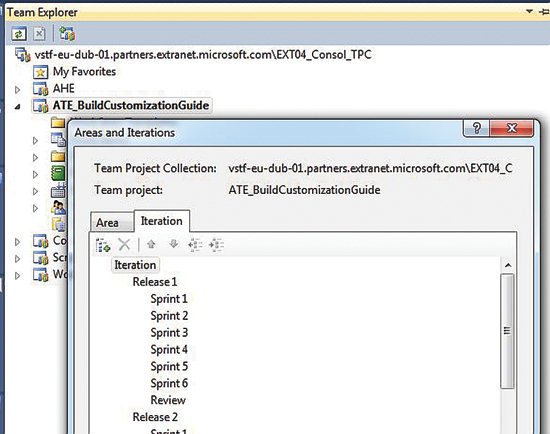This screenshot has height=434, width=550.
Task: Expand the project starting with Co
Action: [18, 242]
